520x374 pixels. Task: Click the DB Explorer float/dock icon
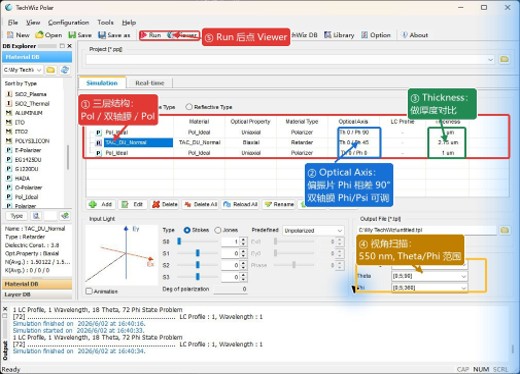62,46
